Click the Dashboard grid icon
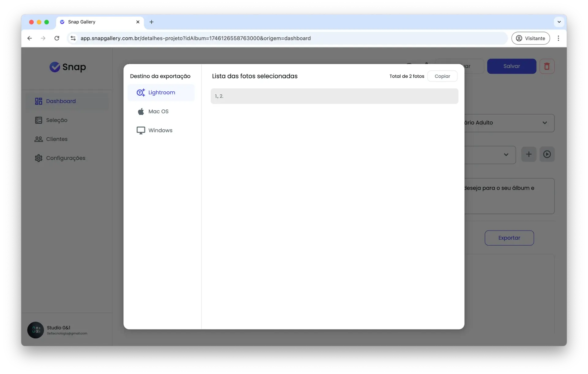The image size is (588, 374). [x=39, y=101]
